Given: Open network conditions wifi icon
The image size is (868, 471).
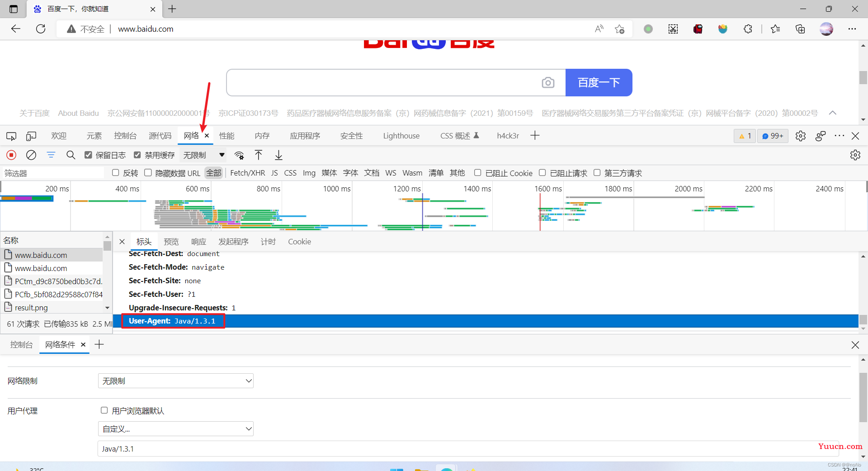Looking at the screenshot, I should point(239,155).
